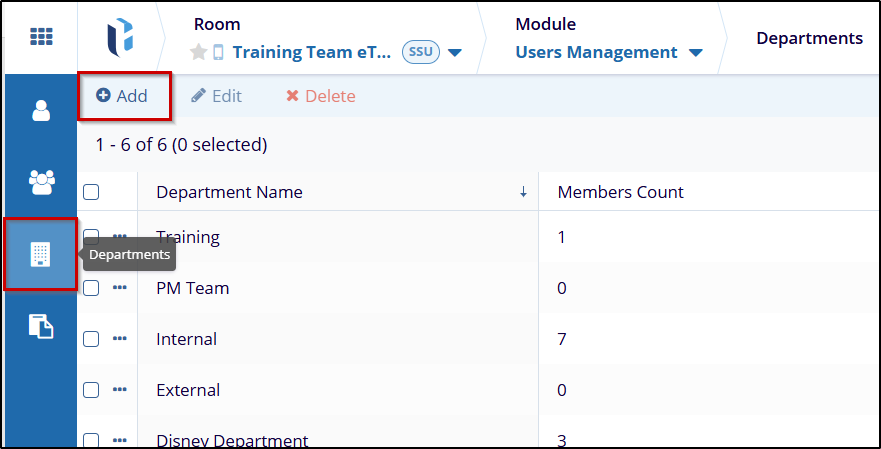Select the Departments breadcrumb
The height and width of the screenshot is (449, 881).
pyautogui.click(x=810, y=38)
